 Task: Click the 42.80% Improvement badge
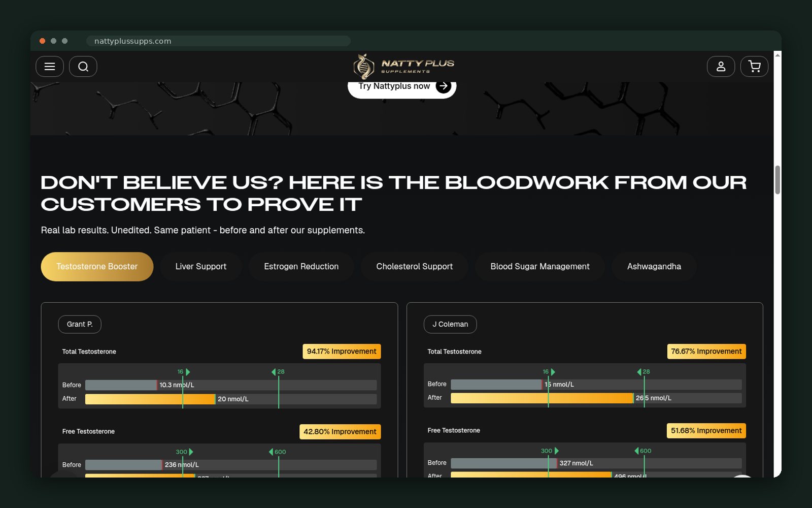coord(340,432)
